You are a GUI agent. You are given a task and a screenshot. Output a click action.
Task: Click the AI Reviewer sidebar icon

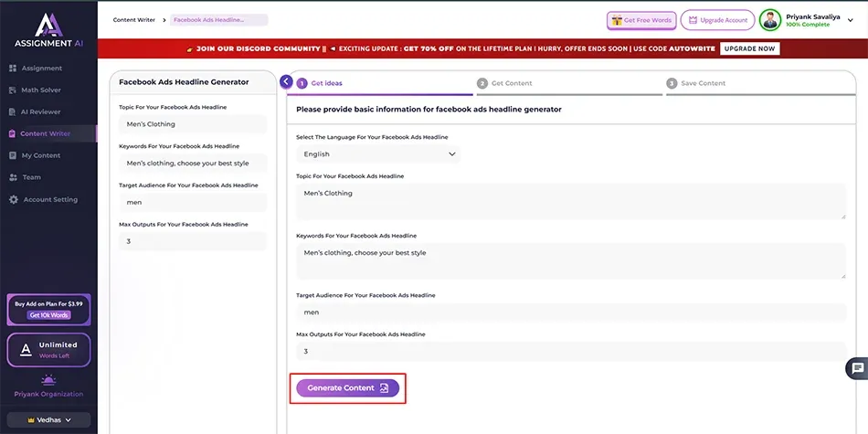13,111
